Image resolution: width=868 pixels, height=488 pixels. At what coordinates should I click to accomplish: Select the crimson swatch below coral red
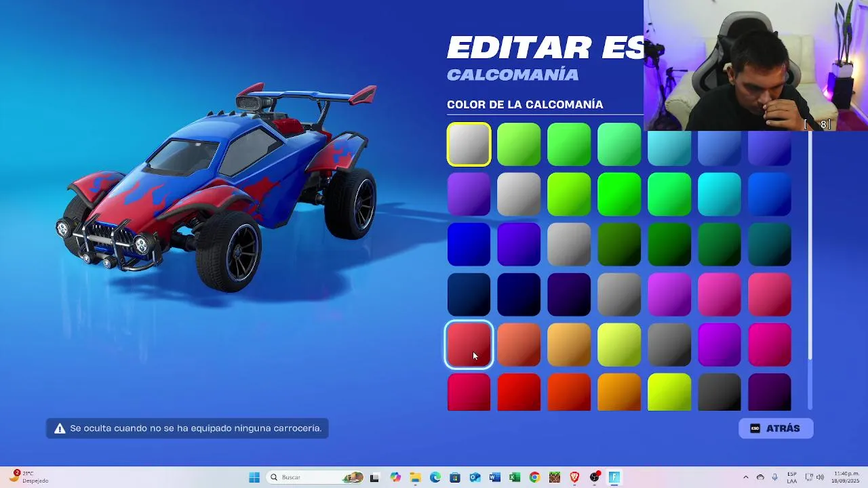[469, 392]
